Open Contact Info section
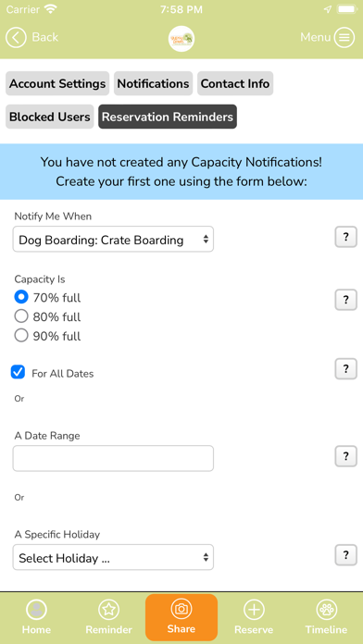 pos(235,83)
